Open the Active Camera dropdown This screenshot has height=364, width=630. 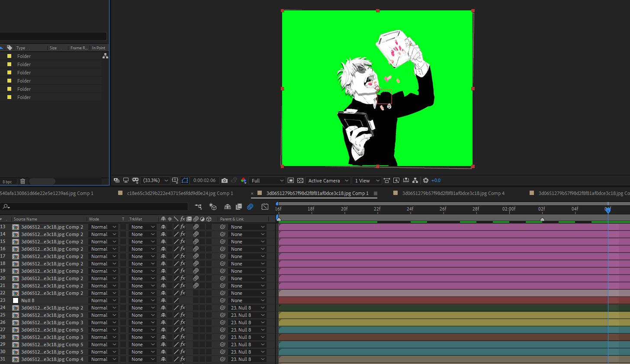[x=328, y=180]
